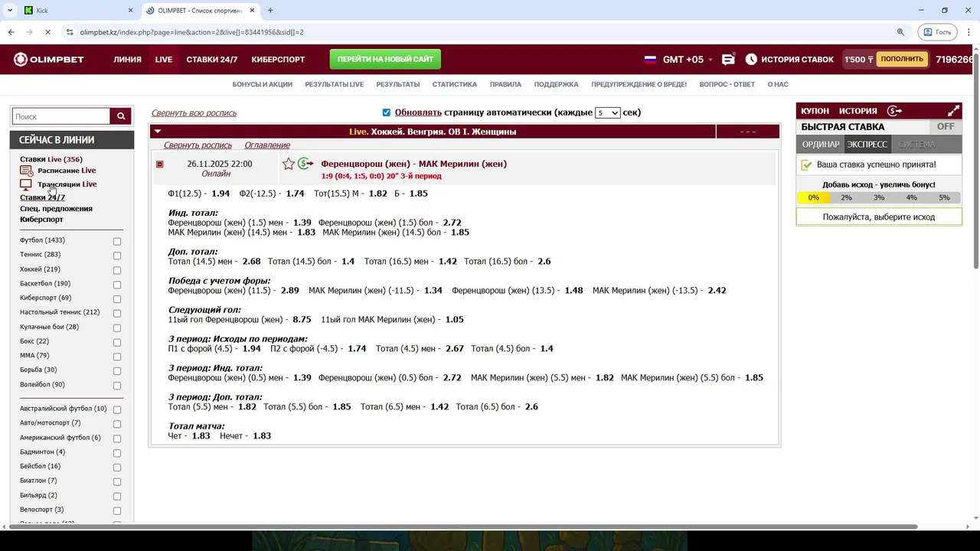Click the cash-out icon next to match star
The image size is (980, 551).
coord(305,164)
